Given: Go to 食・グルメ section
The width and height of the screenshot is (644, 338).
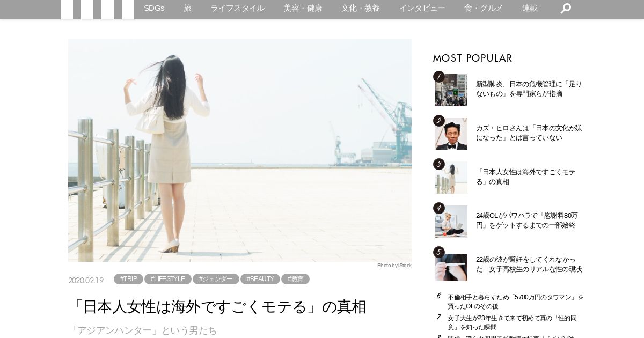Looking at the screenshot, I should tap(484, 8).
